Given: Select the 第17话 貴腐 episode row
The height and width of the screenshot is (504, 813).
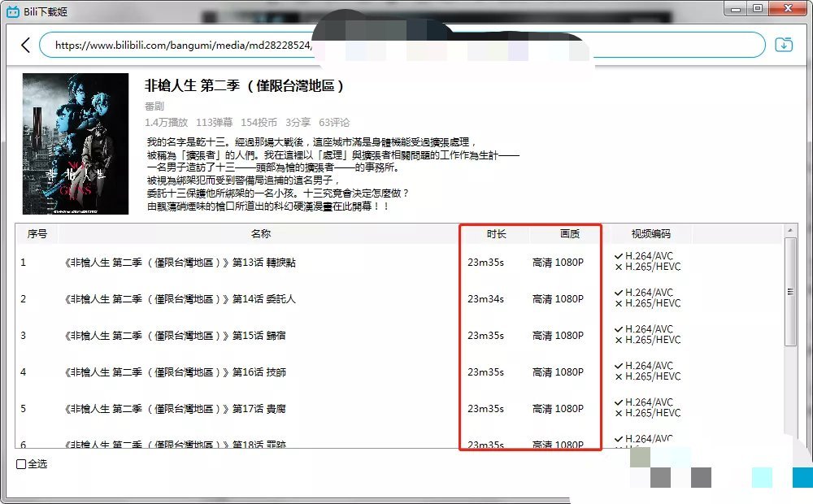Looking at the screenshot, I should pos(399,409).
